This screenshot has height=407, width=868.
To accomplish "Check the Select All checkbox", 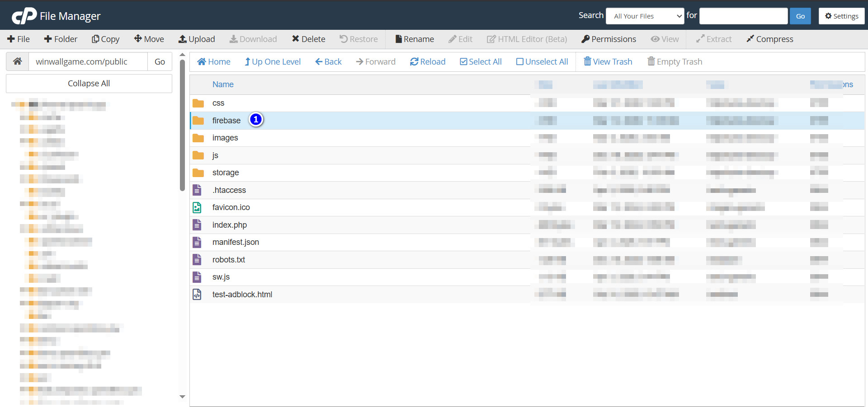I will 463,61.
